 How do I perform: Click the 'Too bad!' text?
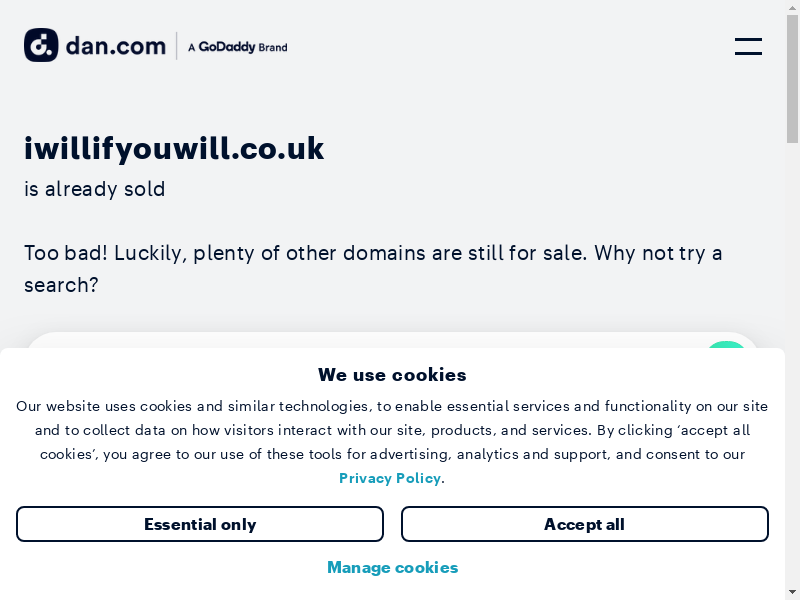click(66, 253)
